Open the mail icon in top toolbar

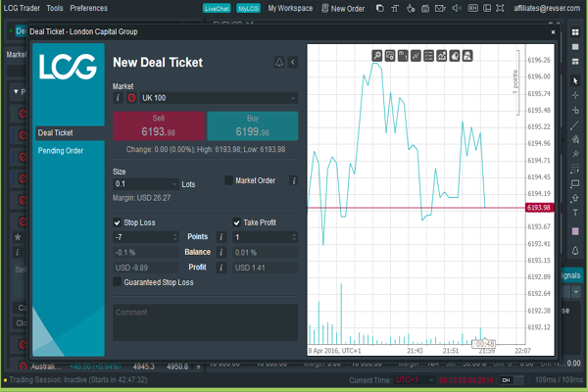pos(440,8)
